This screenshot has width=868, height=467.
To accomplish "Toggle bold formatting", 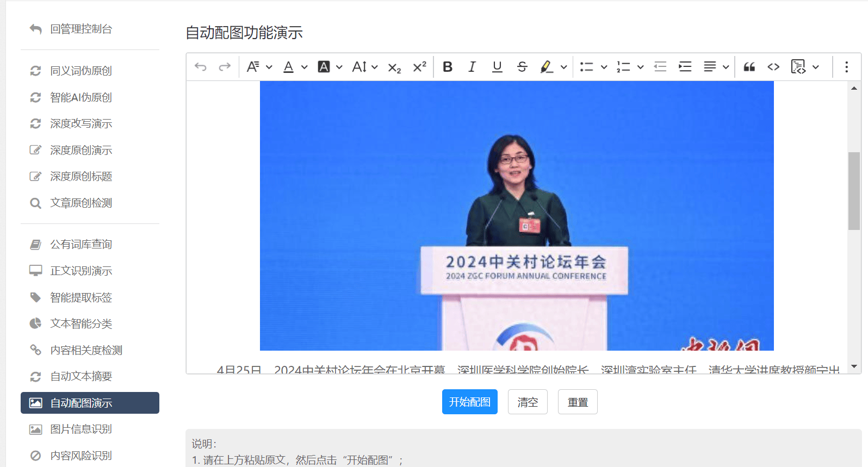I will pyautogui.click(x=448, y=67).
